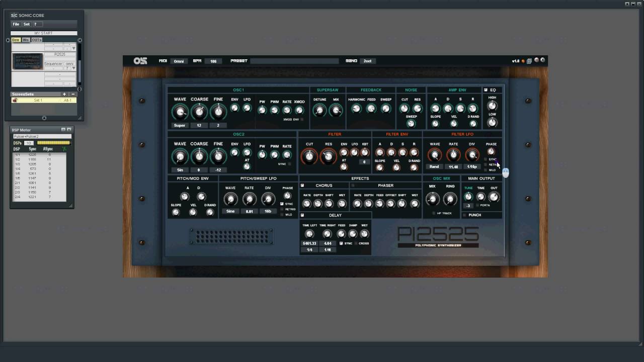The height and width of the screenshot is (362, 644).
Task: Click the Filter LFO RATE knob
Action: pos(453,155)
